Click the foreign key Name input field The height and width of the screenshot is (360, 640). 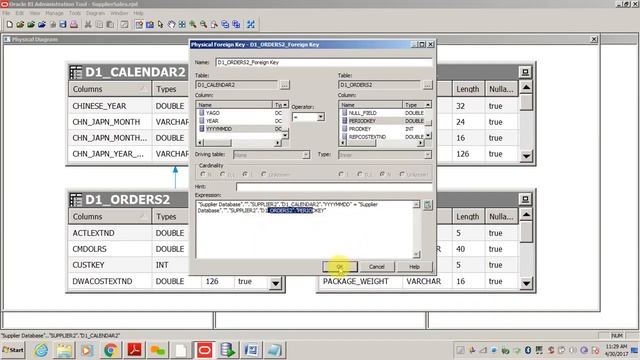coord(324,62)
